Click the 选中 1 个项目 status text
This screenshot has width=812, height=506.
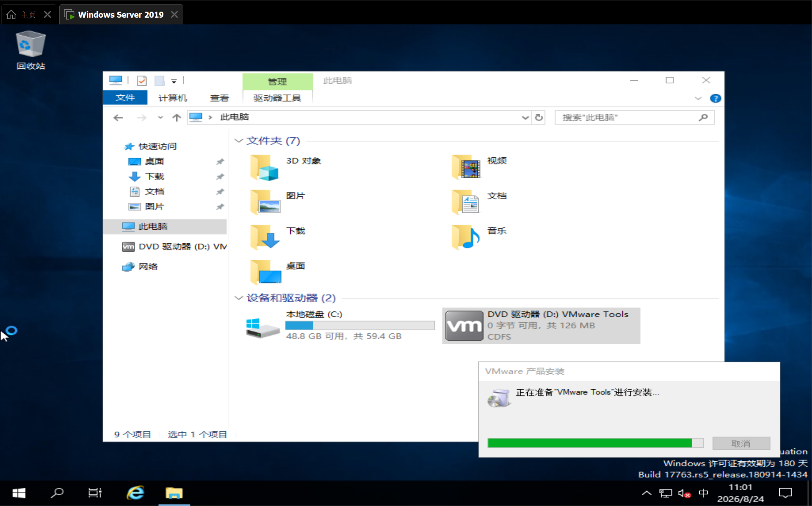(x=197, y=434)
